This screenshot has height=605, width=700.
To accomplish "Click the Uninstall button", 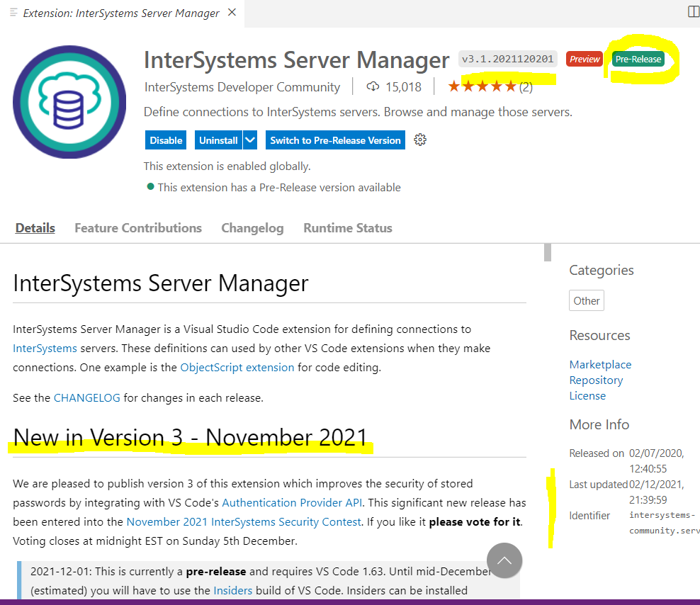I will 218,140.
